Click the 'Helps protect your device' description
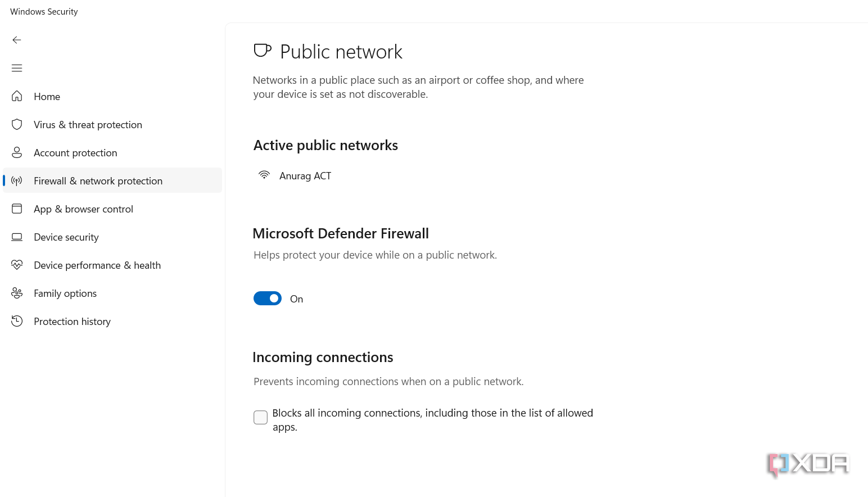 coord(375,255)
